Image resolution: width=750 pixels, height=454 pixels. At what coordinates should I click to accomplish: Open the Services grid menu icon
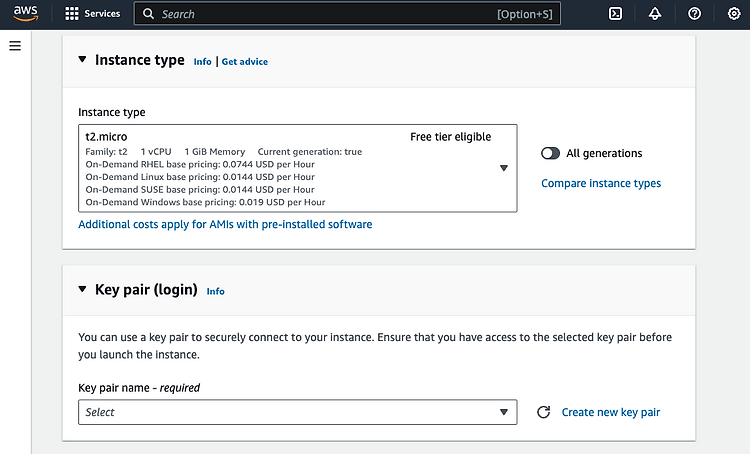pos(72,14)
